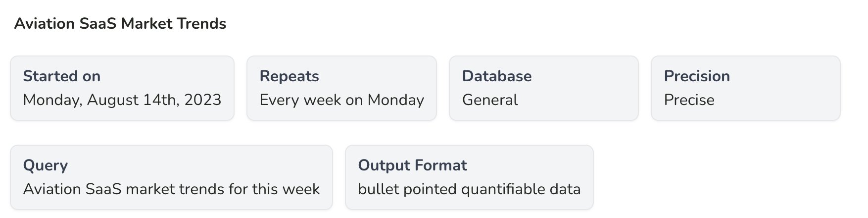Click the Query label

46,165
